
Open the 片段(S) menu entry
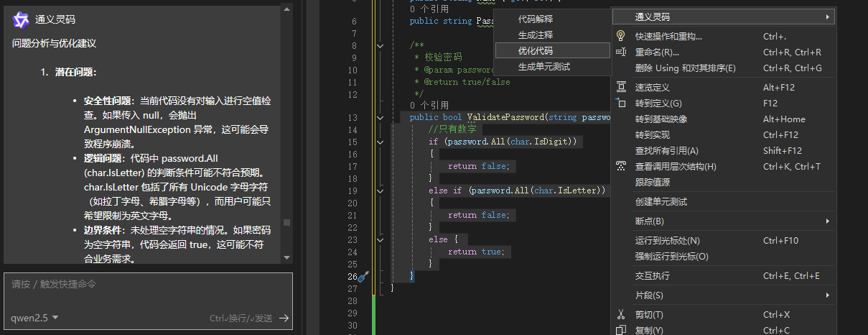(x=724, y=295)
